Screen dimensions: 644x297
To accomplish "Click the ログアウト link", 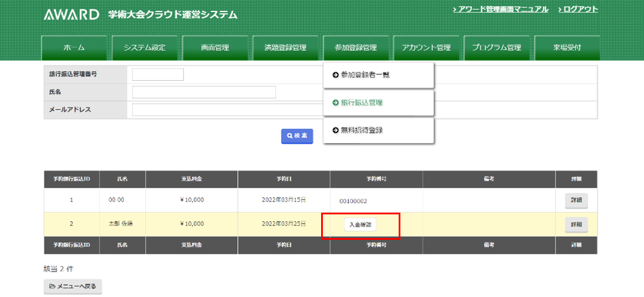I will tap(578, 9).
